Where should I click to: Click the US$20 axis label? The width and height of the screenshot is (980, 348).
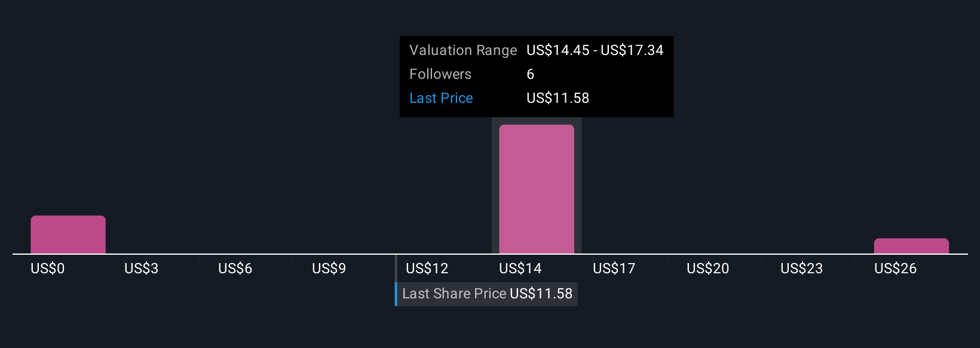pyautogui.click(x=708, y=268)
